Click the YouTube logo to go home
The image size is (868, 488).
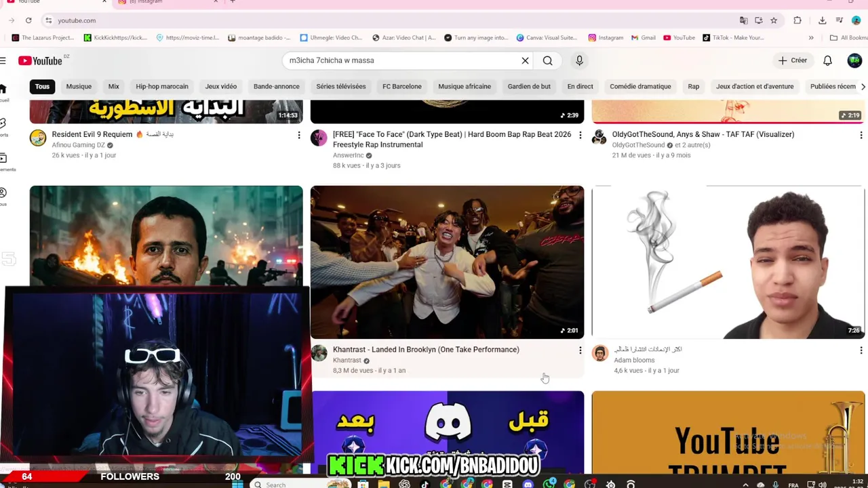click(40, 60)
